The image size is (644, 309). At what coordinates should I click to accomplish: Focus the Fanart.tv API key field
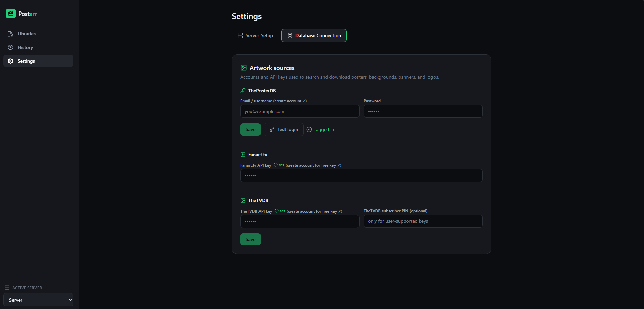362,175
